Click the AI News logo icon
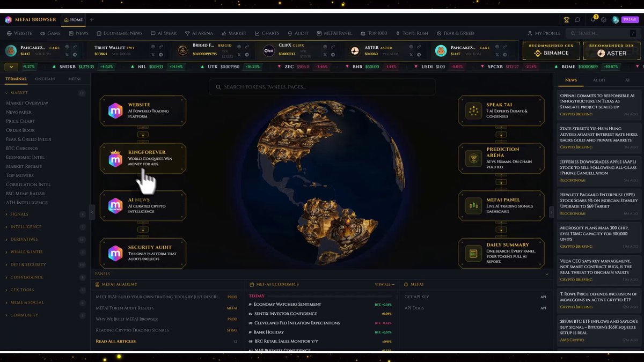This screenshot has width=644, height=362. 115,206
